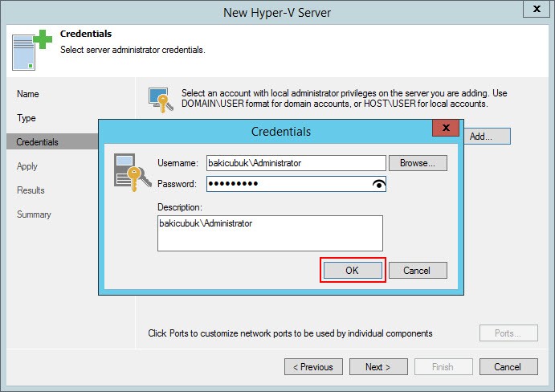The image size is (555, 392).
Task: Click the 'Select server administrator credentials.' text
Action: point(133,50)
